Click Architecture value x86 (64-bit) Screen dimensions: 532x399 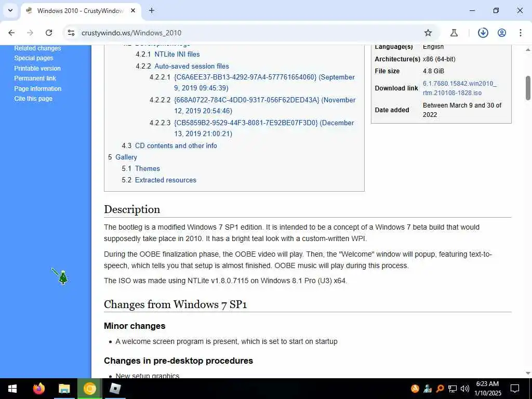pos(439,59)
